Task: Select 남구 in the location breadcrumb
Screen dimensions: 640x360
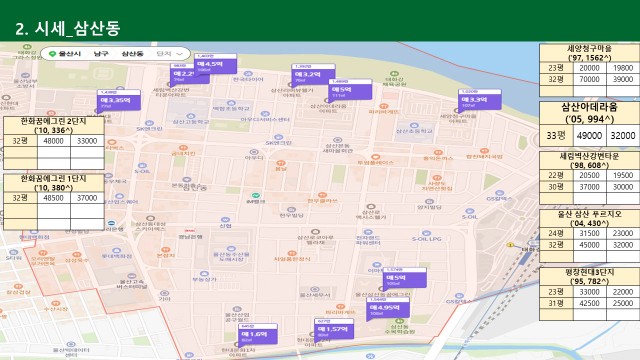Action: tap(101, 54)
